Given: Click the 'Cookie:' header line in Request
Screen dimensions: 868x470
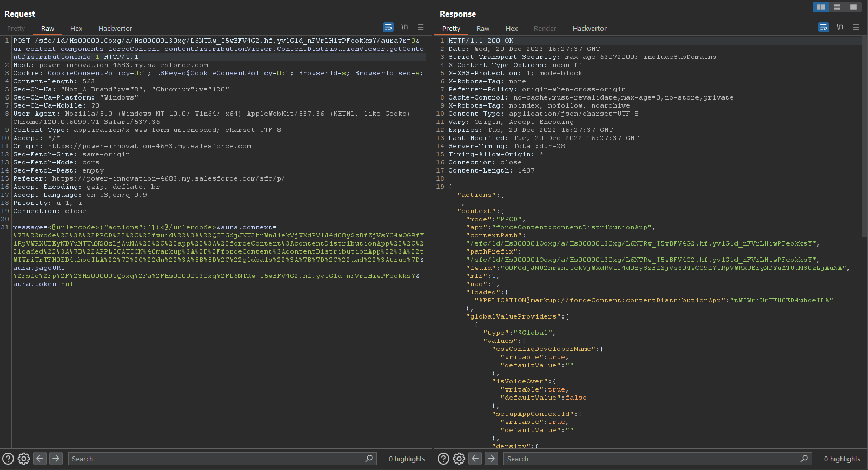Looking at the screenshot, I should [218, 73].
